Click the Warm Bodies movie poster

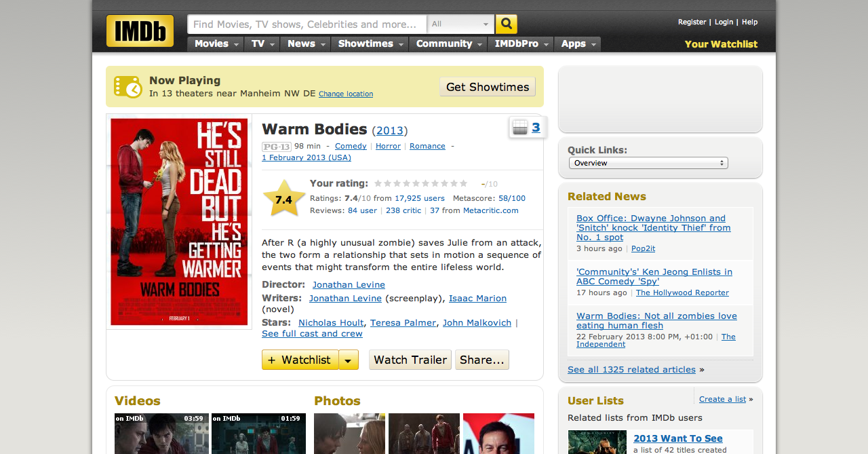click(x=179, y=221)
